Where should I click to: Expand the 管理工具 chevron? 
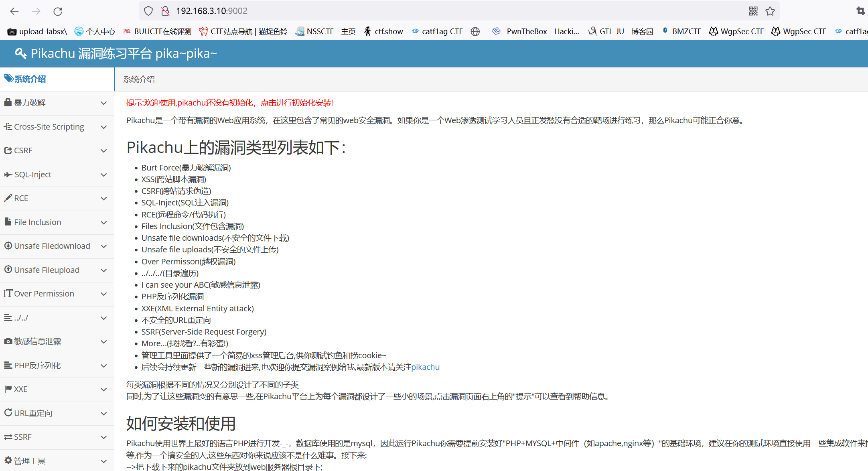(104, 461)
